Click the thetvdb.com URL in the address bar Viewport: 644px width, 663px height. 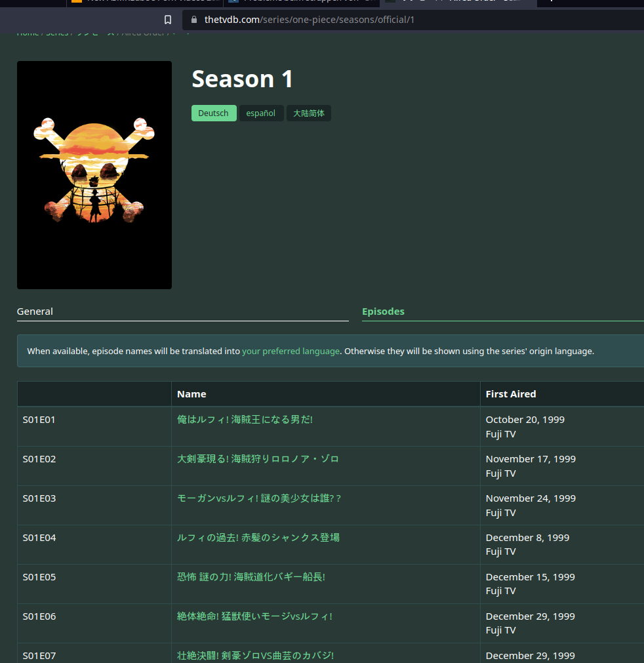309,20
